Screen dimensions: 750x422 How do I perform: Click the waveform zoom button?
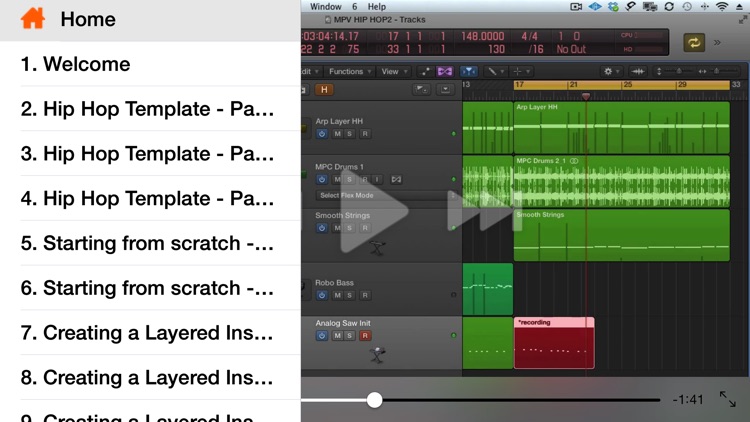(638, 71)
